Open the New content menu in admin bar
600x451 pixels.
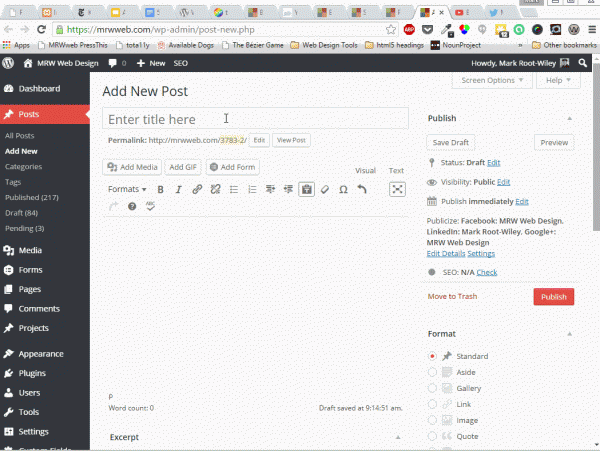point(151,63)
